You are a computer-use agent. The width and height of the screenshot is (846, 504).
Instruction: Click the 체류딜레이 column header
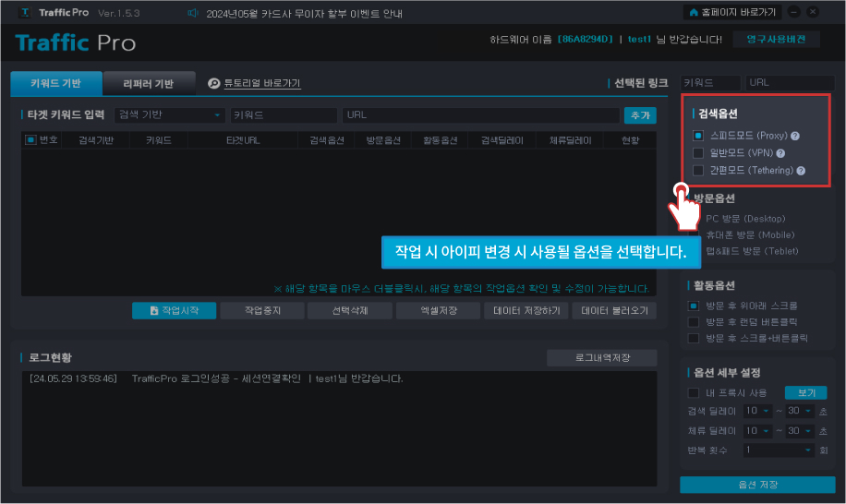coord(570,140)
